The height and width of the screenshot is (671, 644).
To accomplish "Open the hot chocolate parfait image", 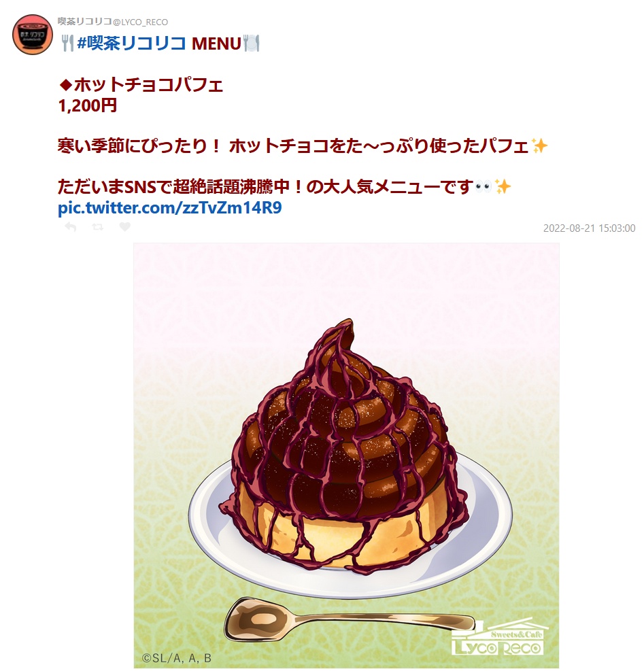I will 346,455.
